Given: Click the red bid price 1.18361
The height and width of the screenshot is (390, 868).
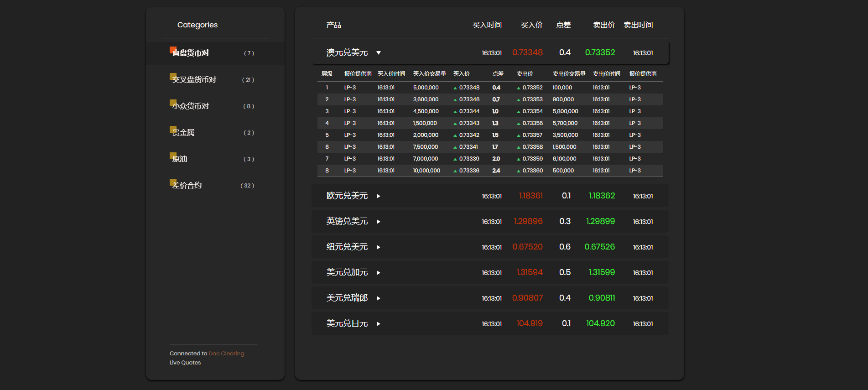Looking at the screenshot, I should tap(531, 196).
